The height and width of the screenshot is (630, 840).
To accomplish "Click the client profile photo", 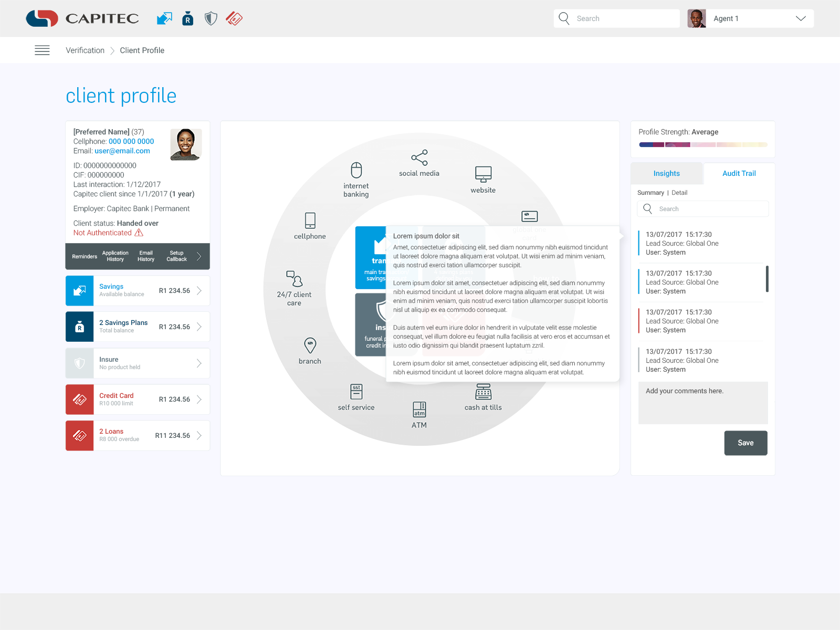I will pyautogui.click(x=186, y=144).
